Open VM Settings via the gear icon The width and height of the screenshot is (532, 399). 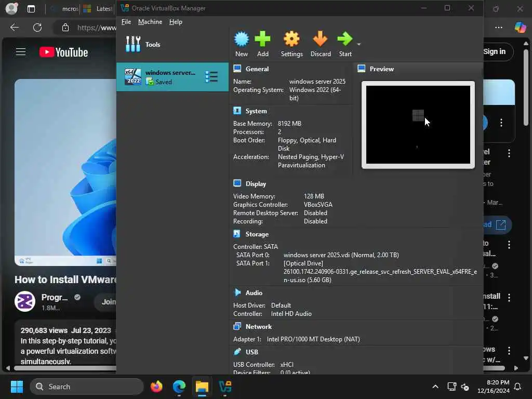pyautogui.click(x=291, y=44)
